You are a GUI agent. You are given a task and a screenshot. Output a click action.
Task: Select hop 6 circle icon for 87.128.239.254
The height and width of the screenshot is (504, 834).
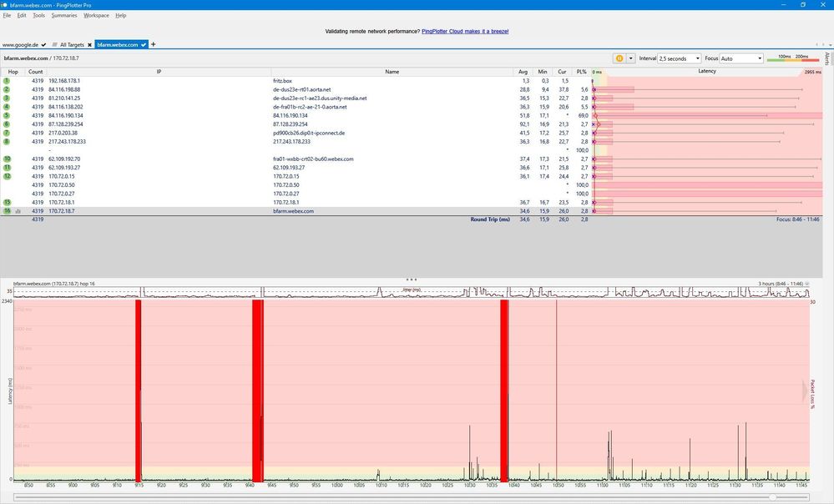pos(7,123)
